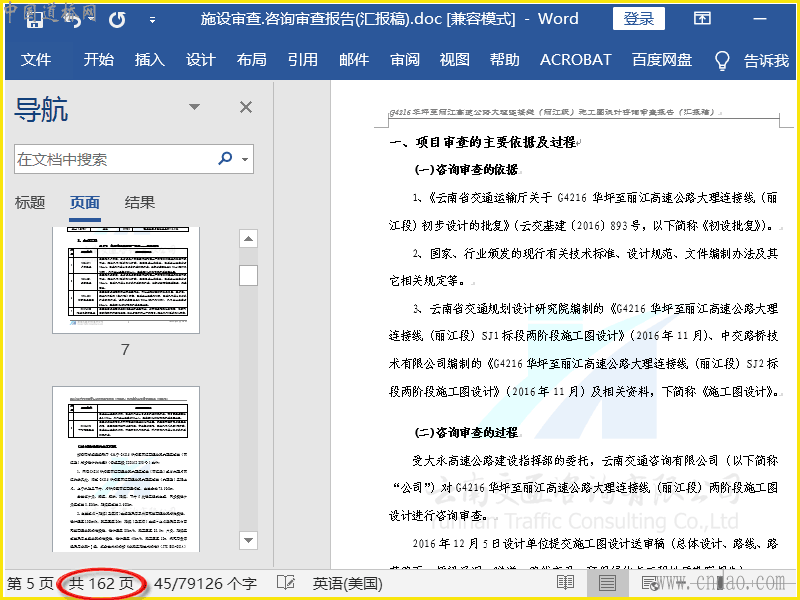The image size is (800, 600).
Task: Click subheading (二)咨询审查的过程
Action: click(x=466, y=433)
